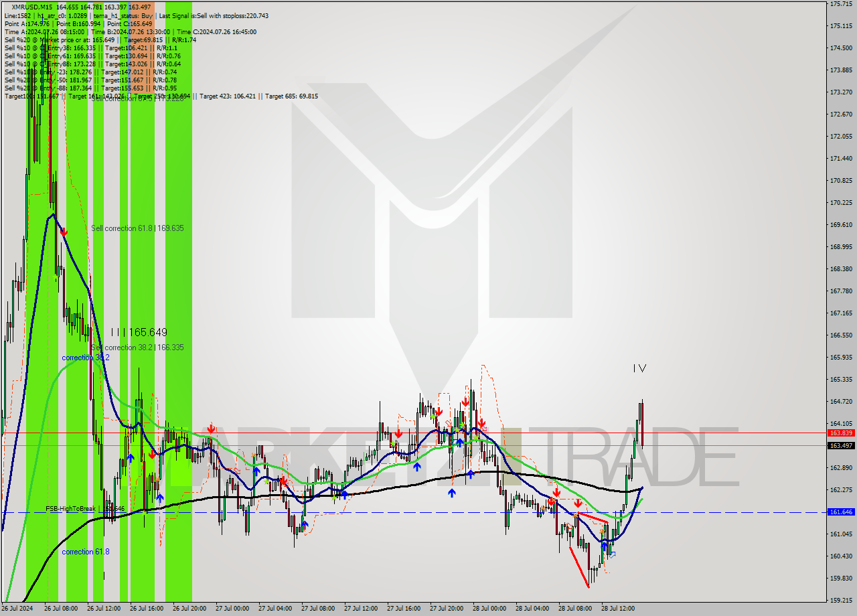Click the 169.610 price axis label
This screenshot has height=616, width=857.
point(840,225)
